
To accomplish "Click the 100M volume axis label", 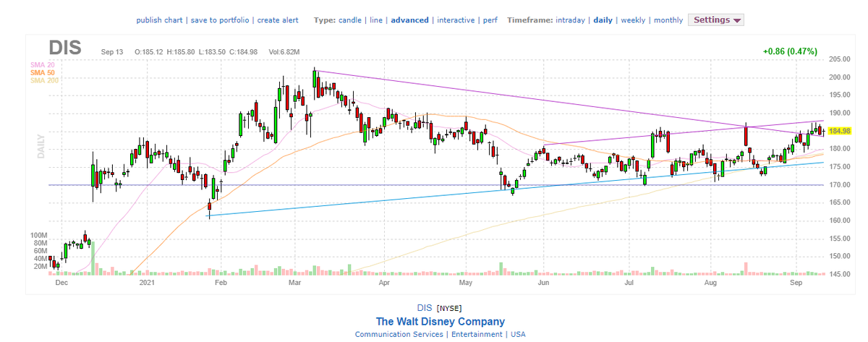I will pyautogui.click(x=38, y=236).
